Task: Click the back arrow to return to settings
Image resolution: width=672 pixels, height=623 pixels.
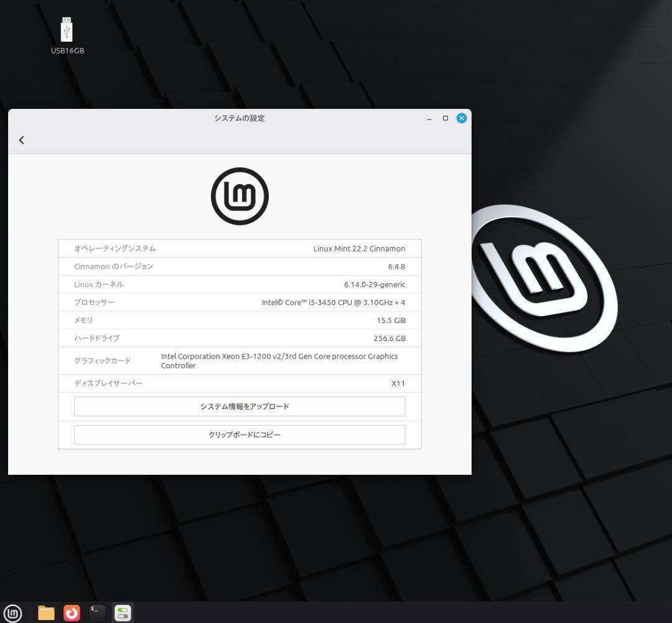Action: click(x=21, y=139)
